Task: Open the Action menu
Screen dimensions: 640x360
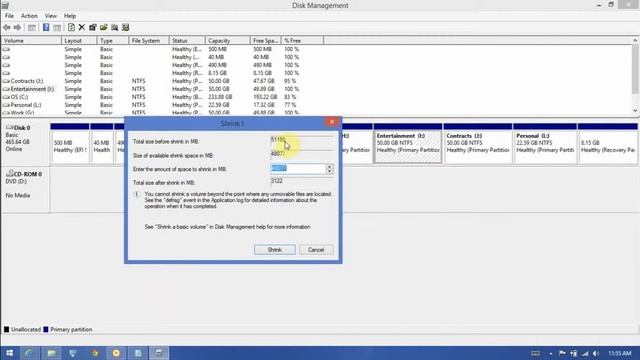Action: click(x=29, y=16)
